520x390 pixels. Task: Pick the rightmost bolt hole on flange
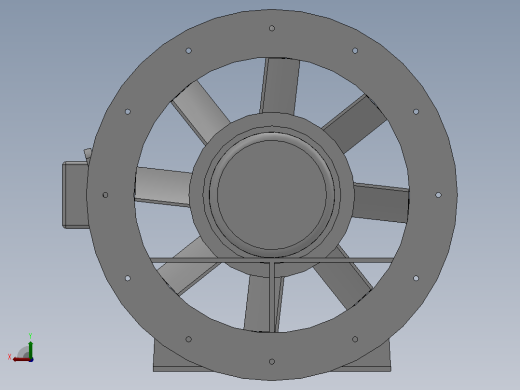click(x=438, y=195)
